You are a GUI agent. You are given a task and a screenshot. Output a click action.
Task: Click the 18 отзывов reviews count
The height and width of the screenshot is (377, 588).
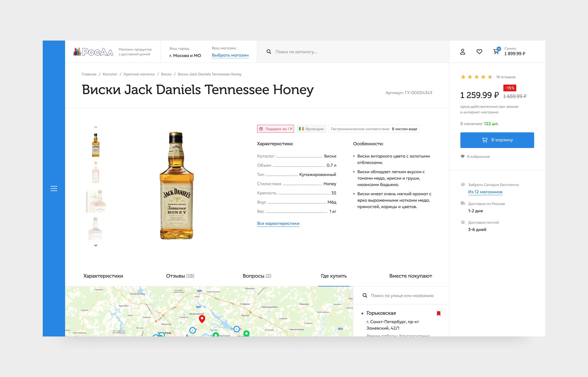506,77
